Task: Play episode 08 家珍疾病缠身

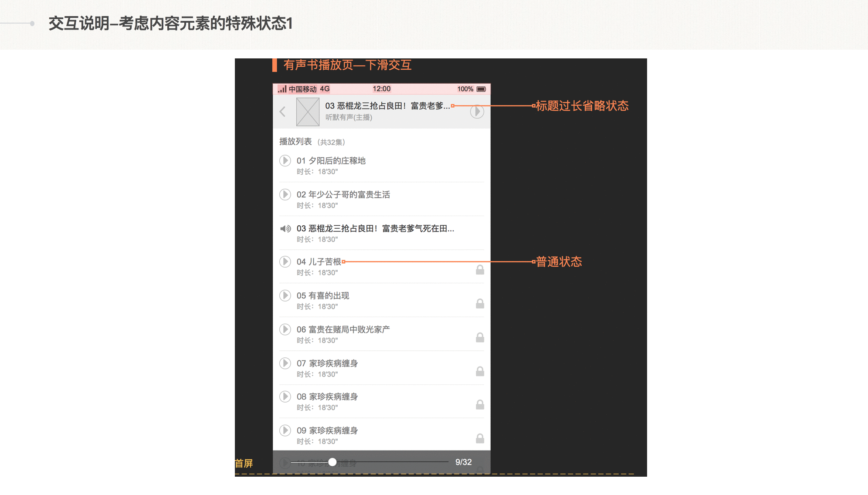Action: pyautogui.click(x=285, y=397)
